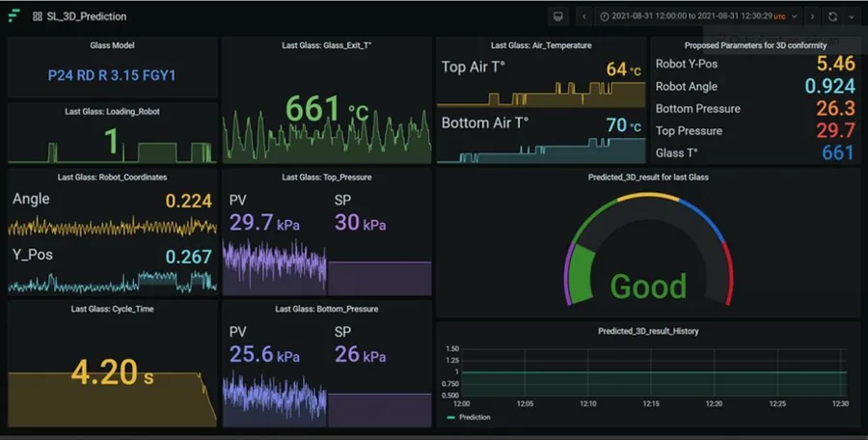The image size is (868, 440).
Task: Click Top Pressure proposed value 29.7
Action: click(836, 130)
